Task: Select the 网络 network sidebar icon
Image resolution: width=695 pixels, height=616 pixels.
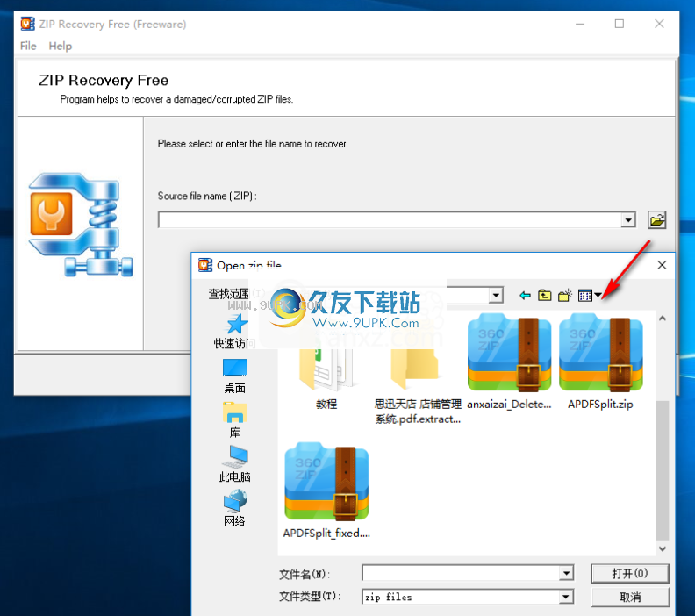Action: (x=234, y=508)
